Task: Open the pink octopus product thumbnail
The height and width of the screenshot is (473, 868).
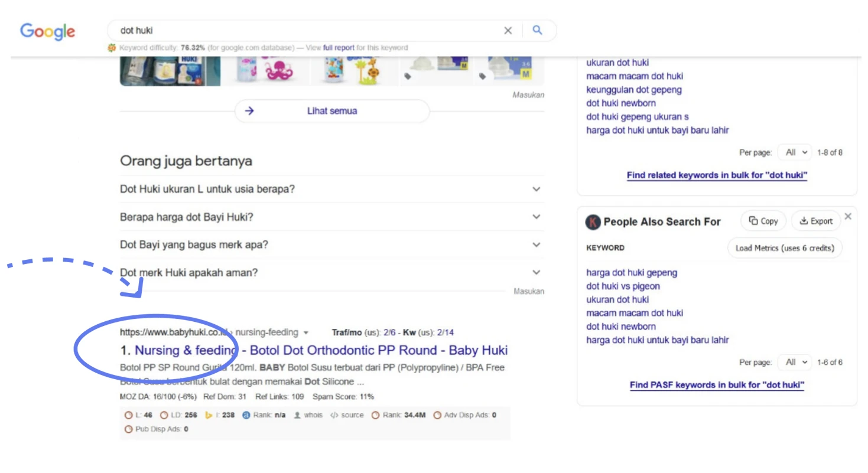Action: tap(266, 71)
